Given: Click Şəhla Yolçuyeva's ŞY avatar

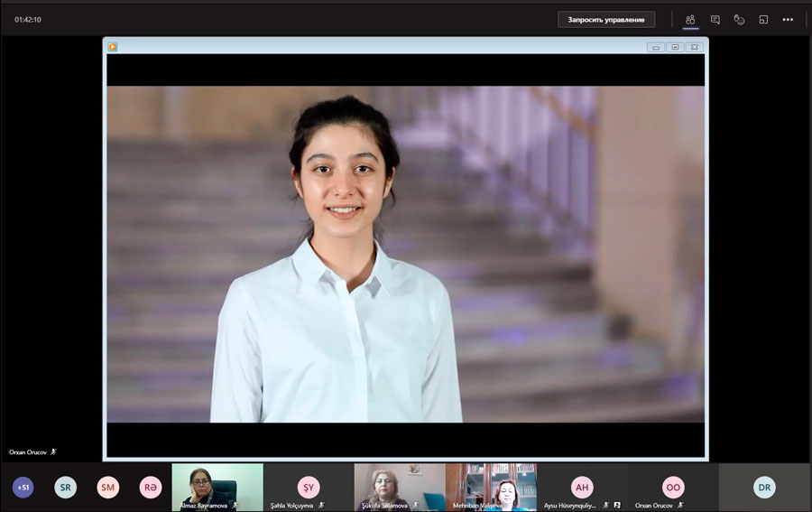Looking at the screenshot, I should coord(309,487).
